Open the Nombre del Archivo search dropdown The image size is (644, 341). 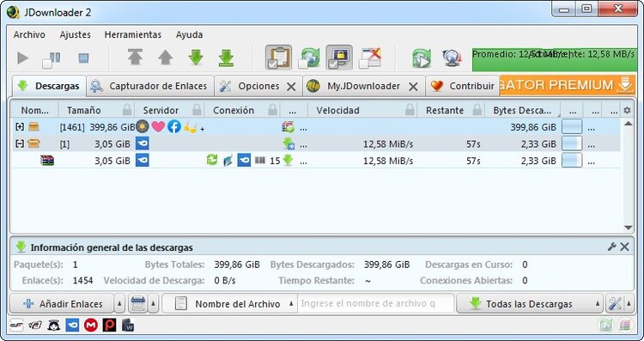point(229,304)
